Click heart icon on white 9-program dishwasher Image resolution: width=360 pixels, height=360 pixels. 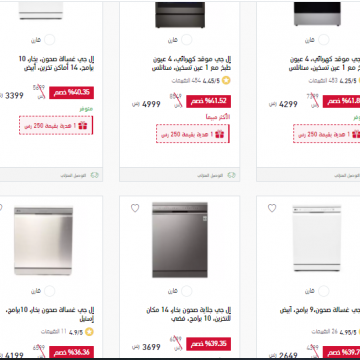272,208
